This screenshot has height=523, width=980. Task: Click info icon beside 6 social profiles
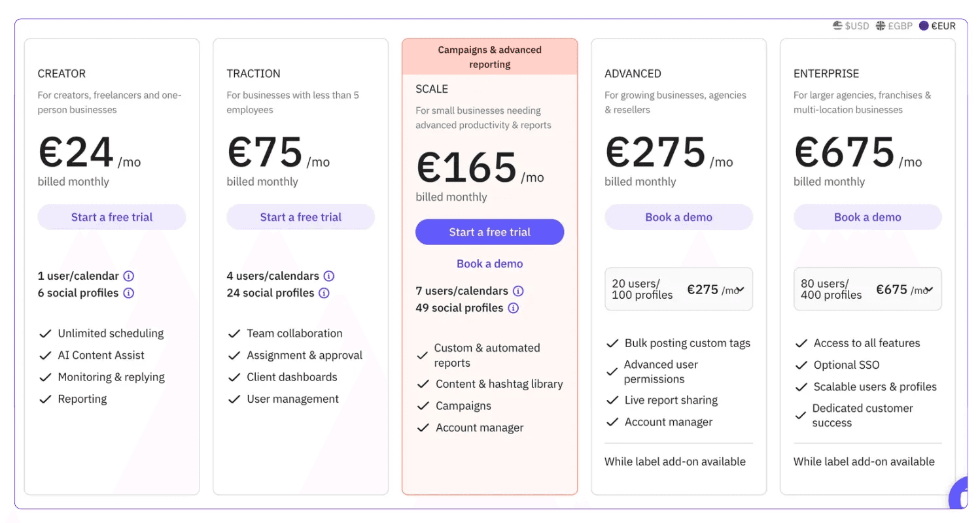coord(129,293)
